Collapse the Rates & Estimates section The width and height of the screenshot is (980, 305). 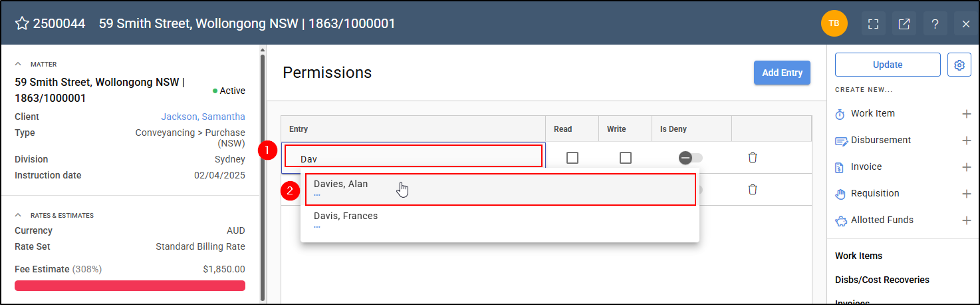(19, 215)
